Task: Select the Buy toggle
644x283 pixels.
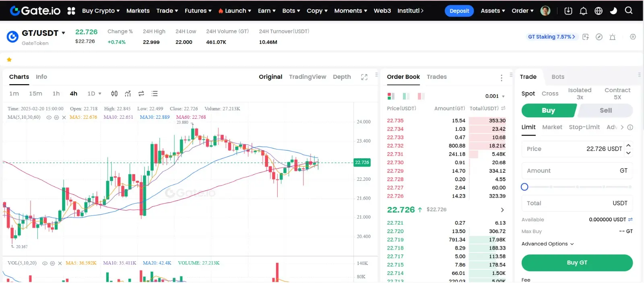Action: tap(549, 110)
